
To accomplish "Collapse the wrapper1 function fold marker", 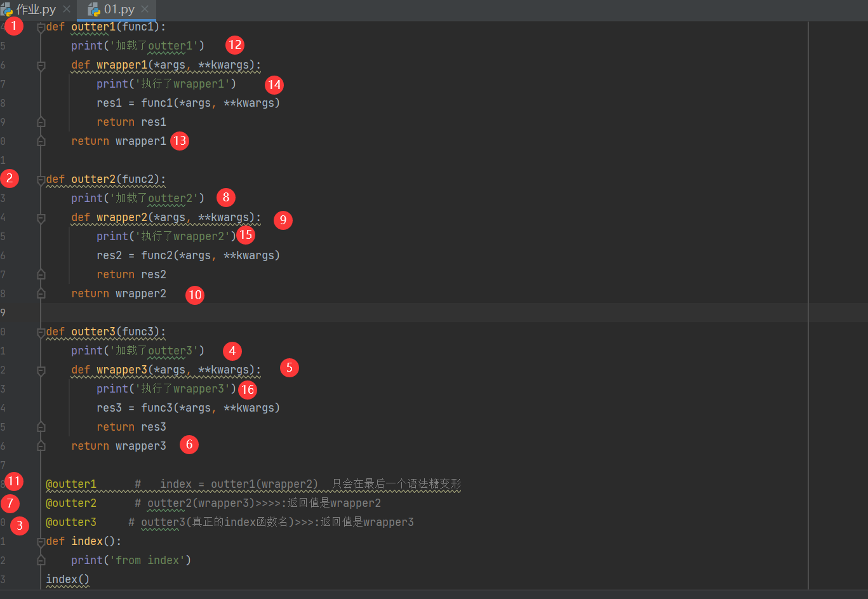I will tap(41, 65).
